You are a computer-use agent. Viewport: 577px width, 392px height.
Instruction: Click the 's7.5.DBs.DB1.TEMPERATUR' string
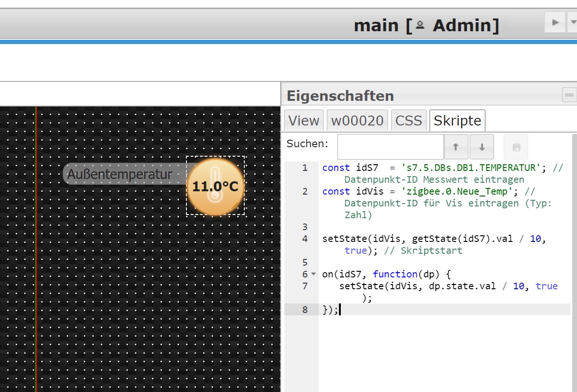click(x=470, y=168)
